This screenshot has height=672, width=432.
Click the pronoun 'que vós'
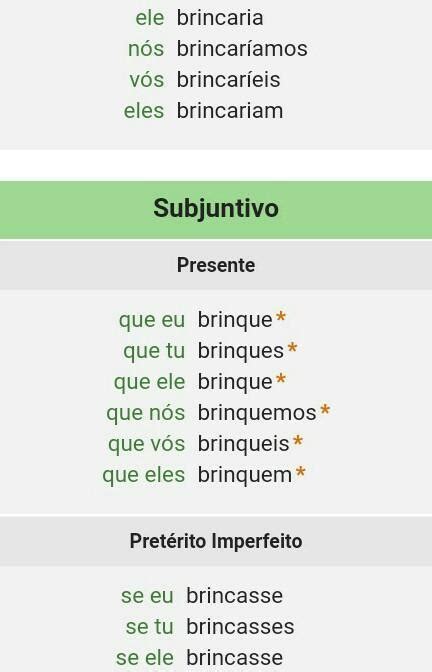(147, 444)
